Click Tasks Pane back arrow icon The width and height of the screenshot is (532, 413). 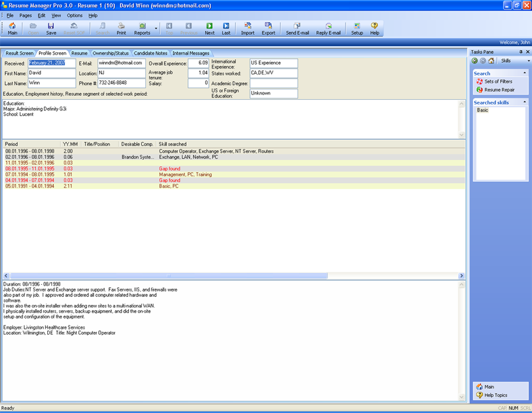[475, 61]
